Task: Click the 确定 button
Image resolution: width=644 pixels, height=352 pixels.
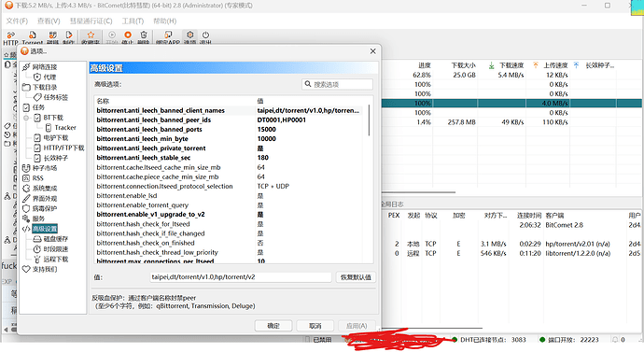Action: coord(273,325)
